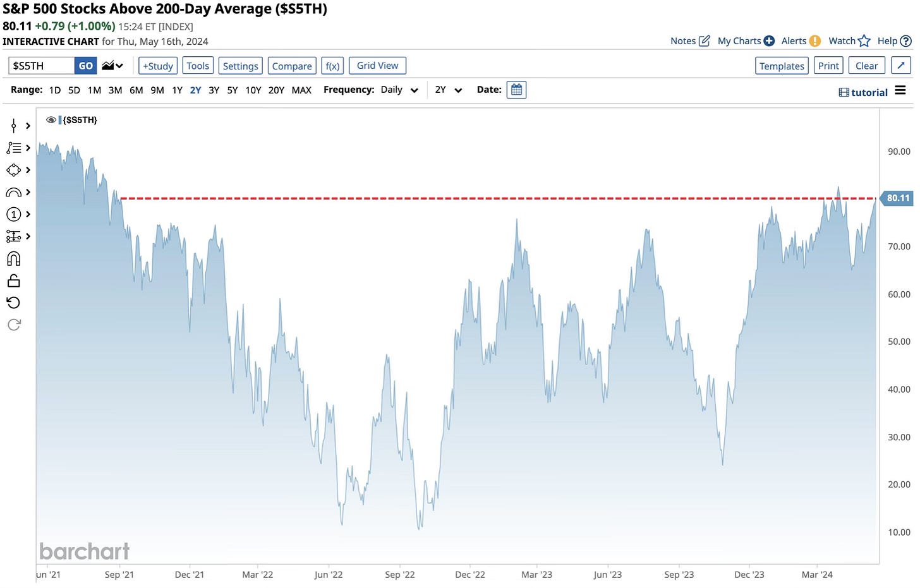Select the 1D range

click(x=55, y=90)
